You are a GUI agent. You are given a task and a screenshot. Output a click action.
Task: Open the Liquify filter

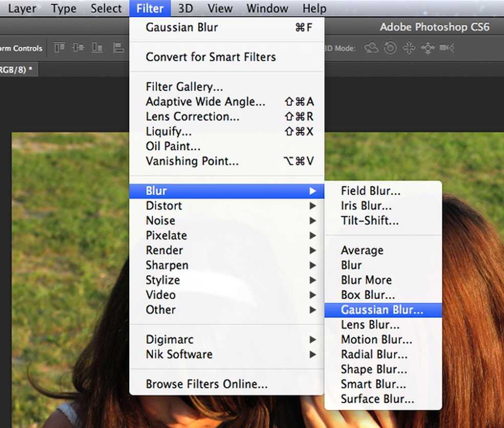tap(169, 132)
